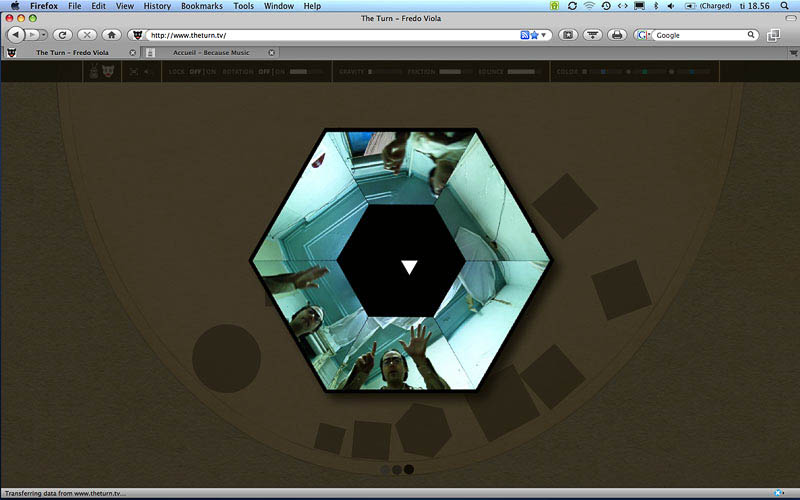Switch to Accueil – Because Music tab
Screen dimensions: 800x500
[211, 53]
